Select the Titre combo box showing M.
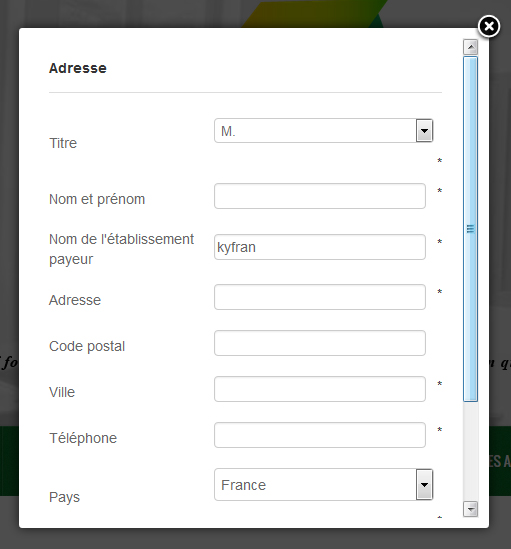 (x=324, y=131)
